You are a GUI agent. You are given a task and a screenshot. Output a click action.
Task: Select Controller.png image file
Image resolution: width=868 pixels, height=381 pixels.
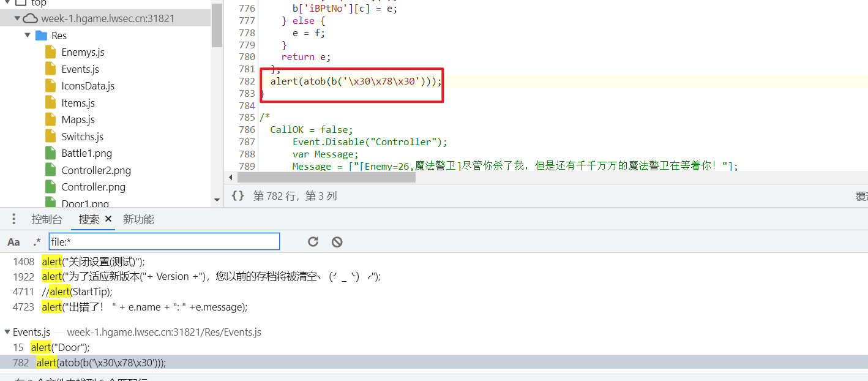[x=93, y=187]
